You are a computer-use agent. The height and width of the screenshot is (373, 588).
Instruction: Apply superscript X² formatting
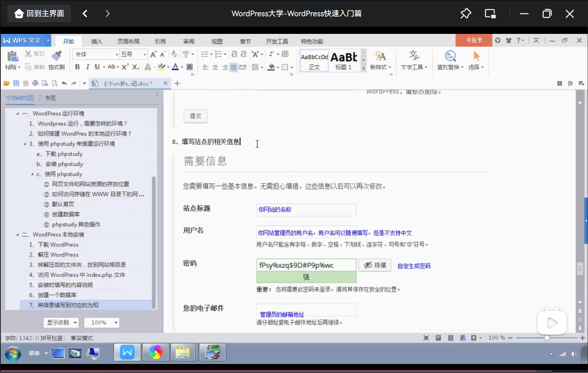[125, 67]
